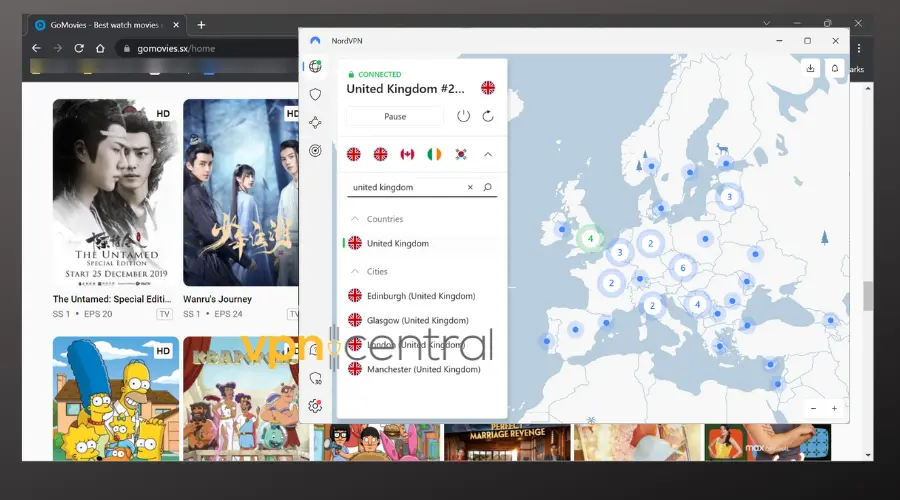Open Wanru's Journey poster thumbnail
900x500 pixels.
point(240,192)
